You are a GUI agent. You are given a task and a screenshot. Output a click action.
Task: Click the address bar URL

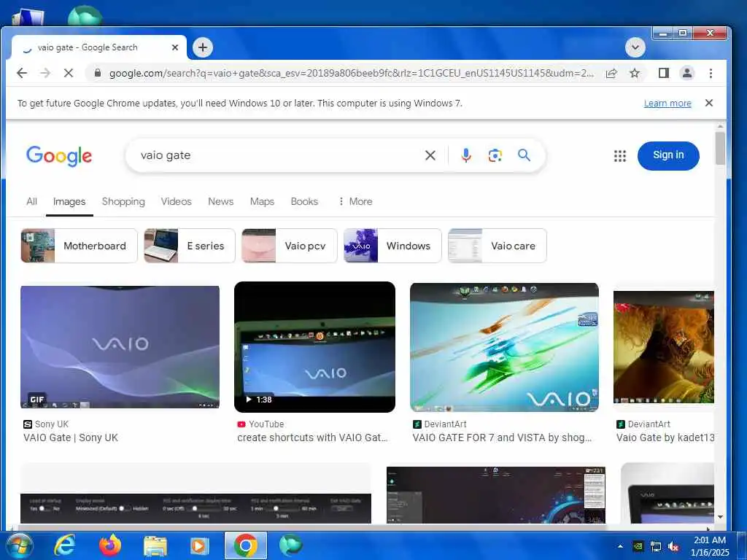click(x=351, y=74)
